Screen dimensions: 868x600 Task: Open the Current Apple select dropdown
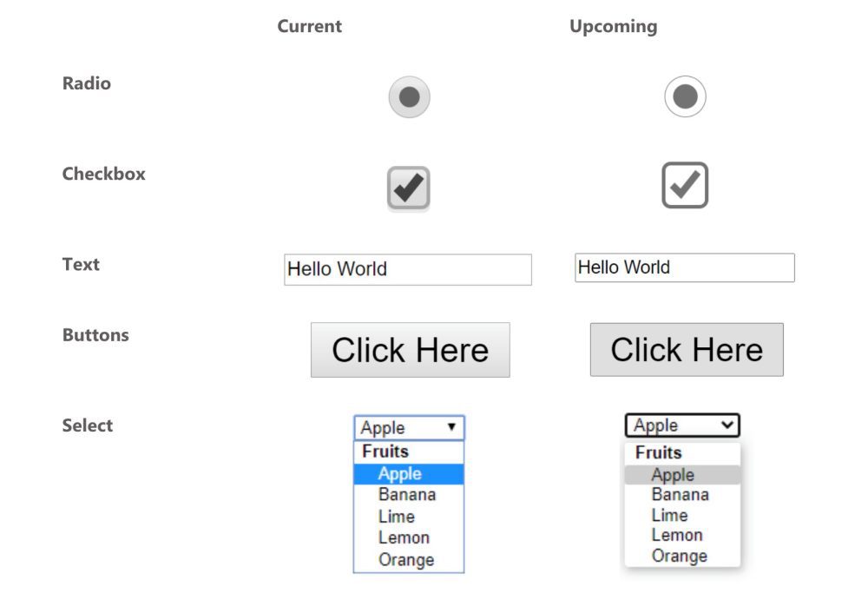pos(409,427)
